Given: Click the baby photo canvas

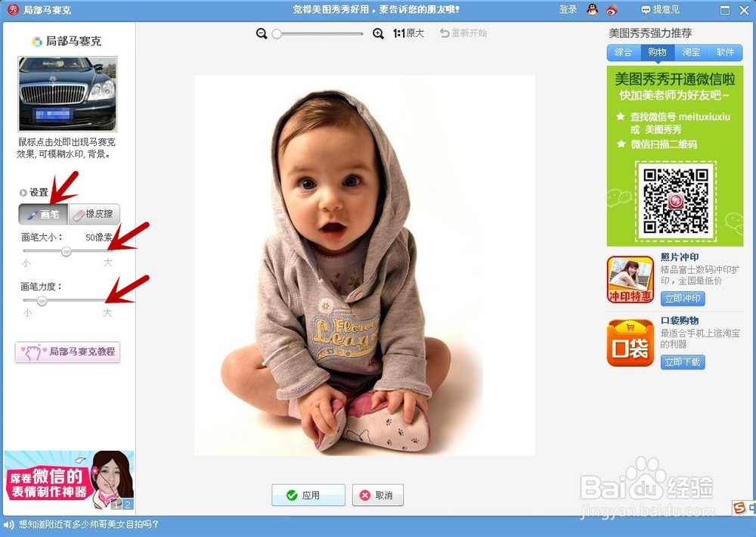Looking at the screenshot, I should (x=364, y=265).
